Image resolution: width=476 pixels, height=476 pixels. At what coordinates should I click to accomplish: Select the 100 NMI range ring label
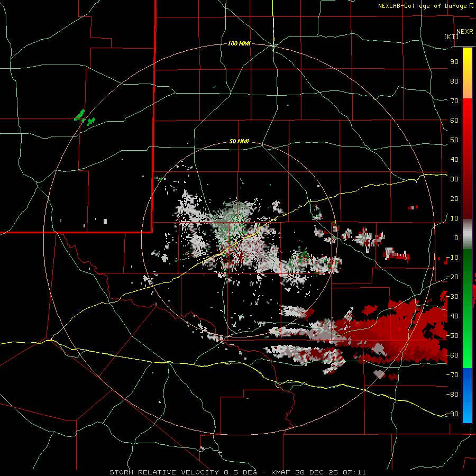click(x=239, y=43)
